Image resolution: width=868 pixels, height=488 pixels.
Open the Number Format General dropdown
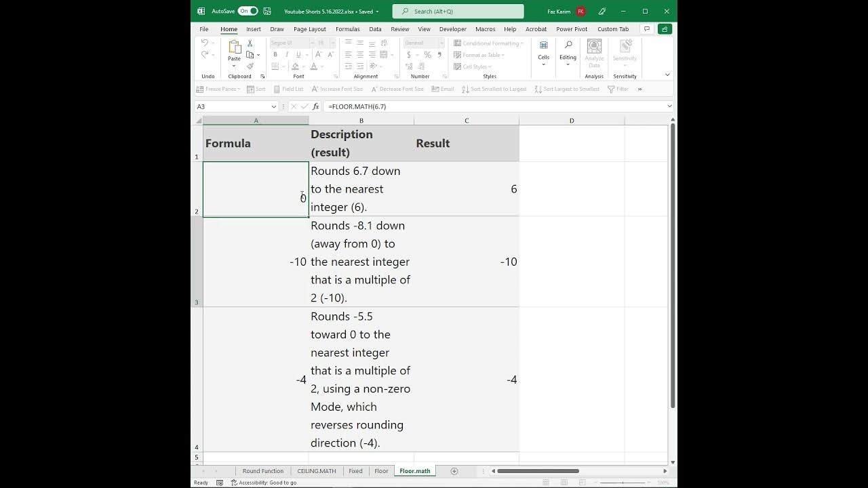(x=441, y=43)
